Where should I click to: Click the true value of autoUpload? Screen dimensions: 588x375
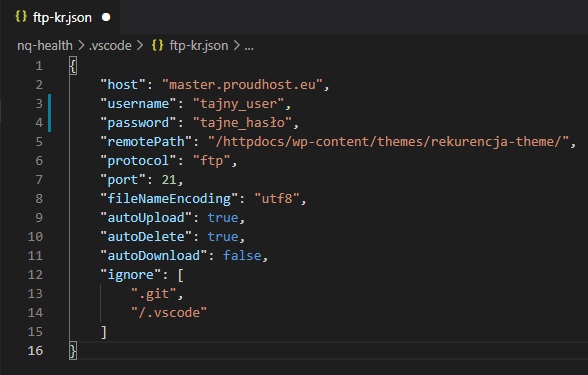pos(223,218)
